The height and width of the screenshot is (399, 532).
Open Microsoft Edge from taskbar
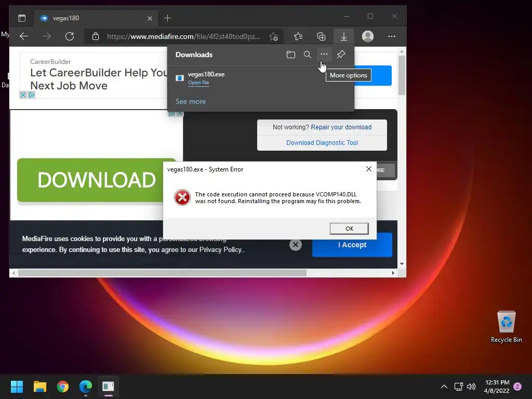tap(86, 387)
